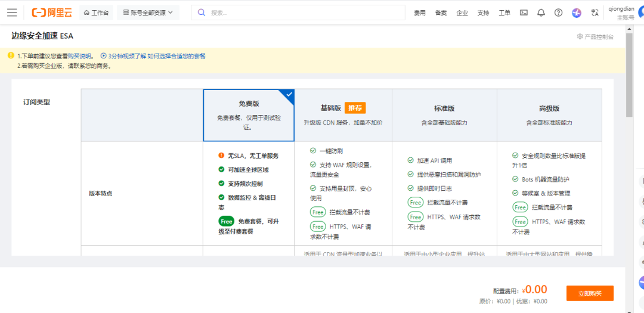644x313 pixels.
Task: Expand the 账号全部资源 dropdown
Action: (148, 13)
